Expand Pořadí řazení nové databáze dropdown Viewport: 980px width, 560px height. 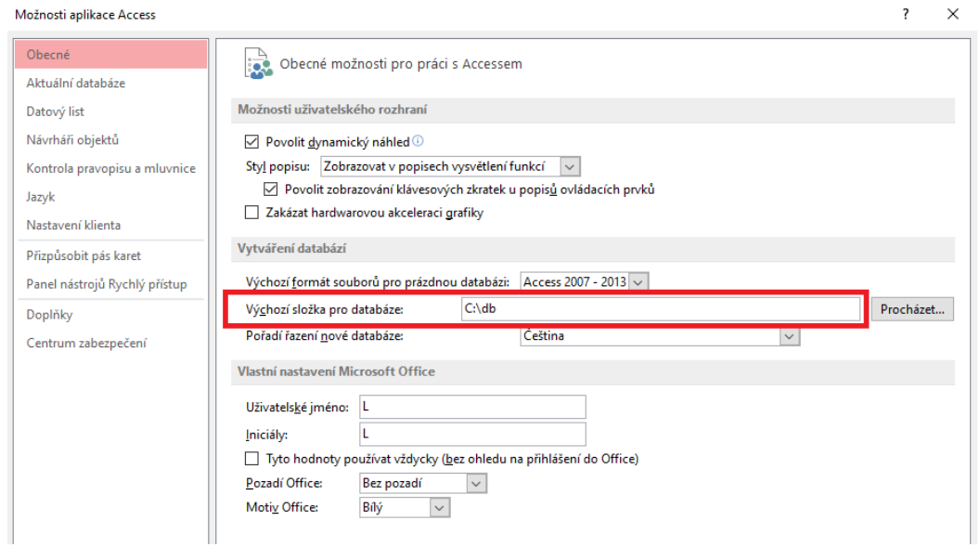coord(790,336)
